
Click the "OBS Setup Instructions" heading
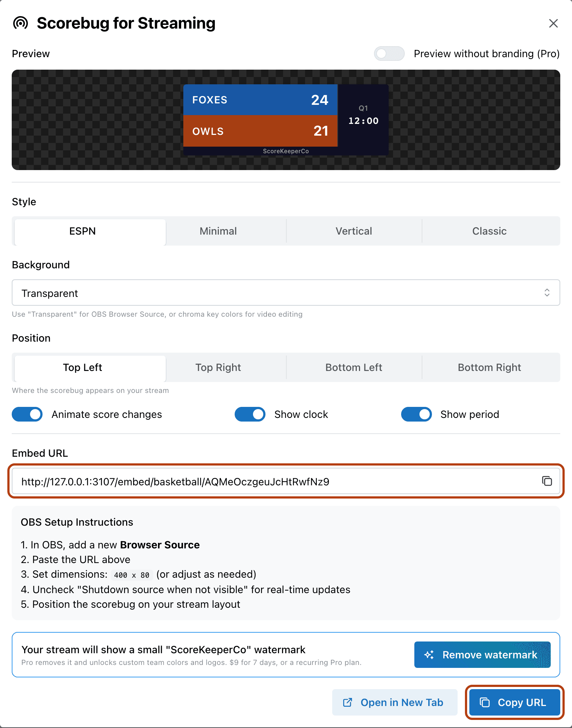77,522
